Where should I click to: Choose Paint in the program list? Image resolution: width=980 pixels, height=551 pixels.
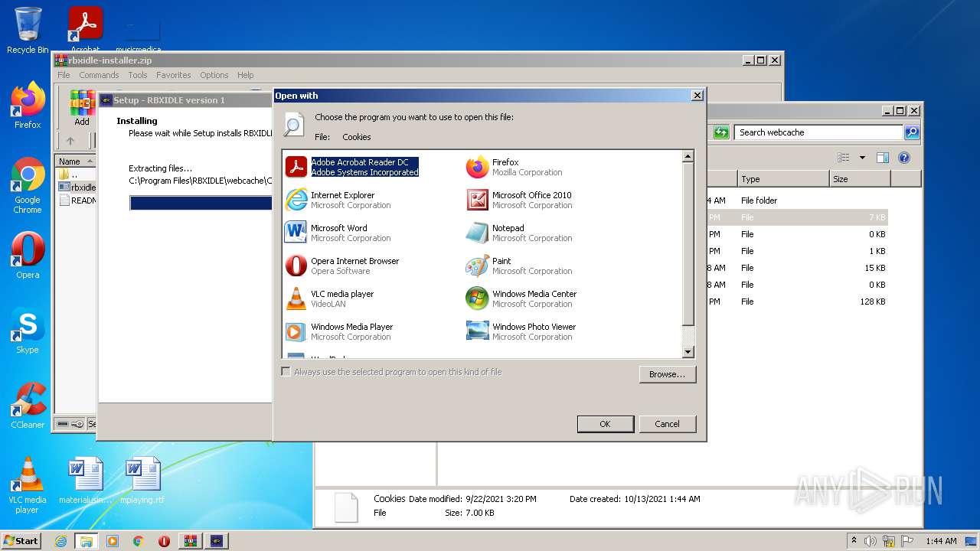point(520,266)
